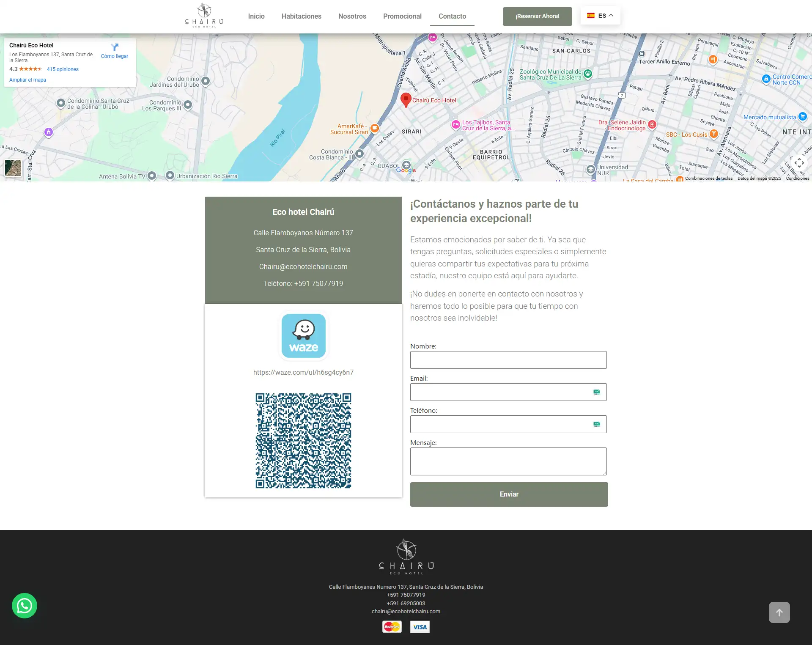Click the AmarKafé Sucursal Sirari map marker
Viewport: 812px width, 645px height.
pos(375,128)
